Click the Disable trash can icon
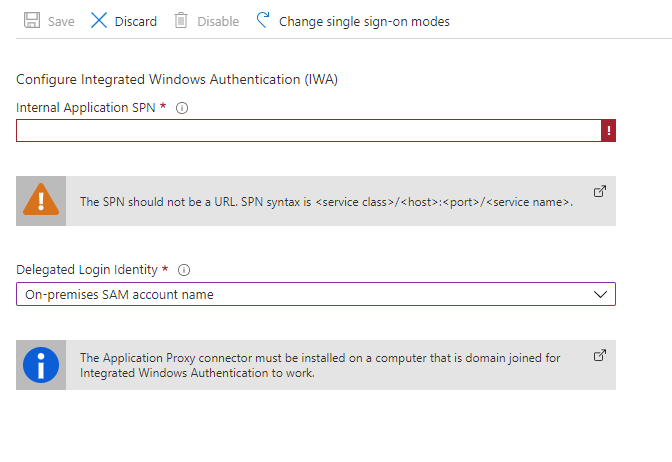Image resolution: width=672 pixels, height=462 pixels. tap(180, 21)
